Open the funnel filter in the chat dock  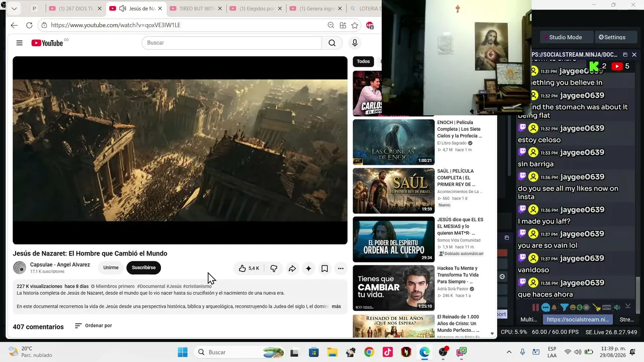tap(564, 307)
